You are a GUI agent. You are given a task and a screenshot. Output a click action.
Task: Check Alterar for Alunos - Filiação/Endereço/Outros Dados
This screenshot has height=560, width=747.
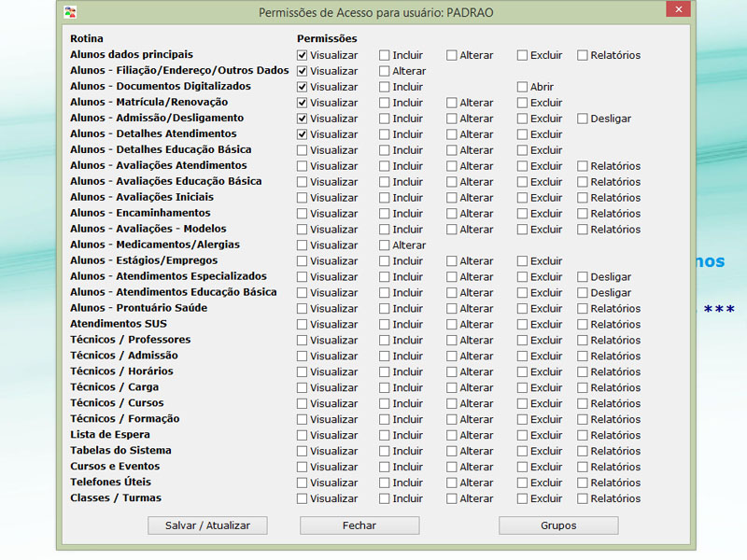(x=385, y=71)
